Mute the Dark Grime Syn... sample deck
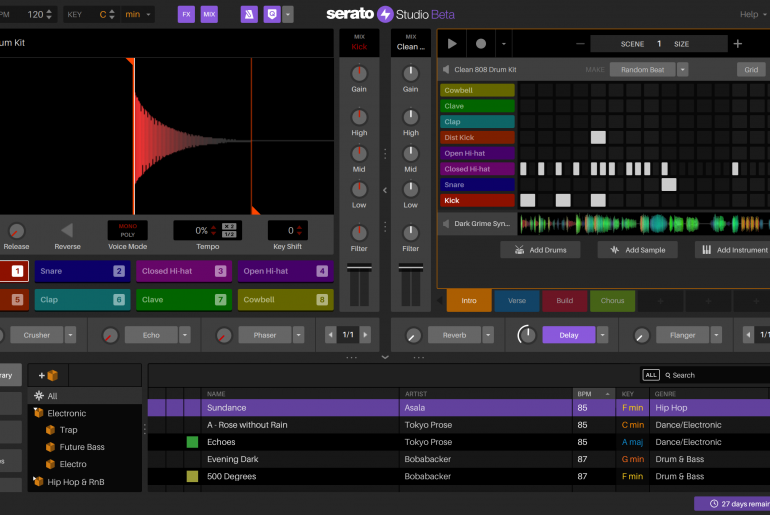 [446, 224]
